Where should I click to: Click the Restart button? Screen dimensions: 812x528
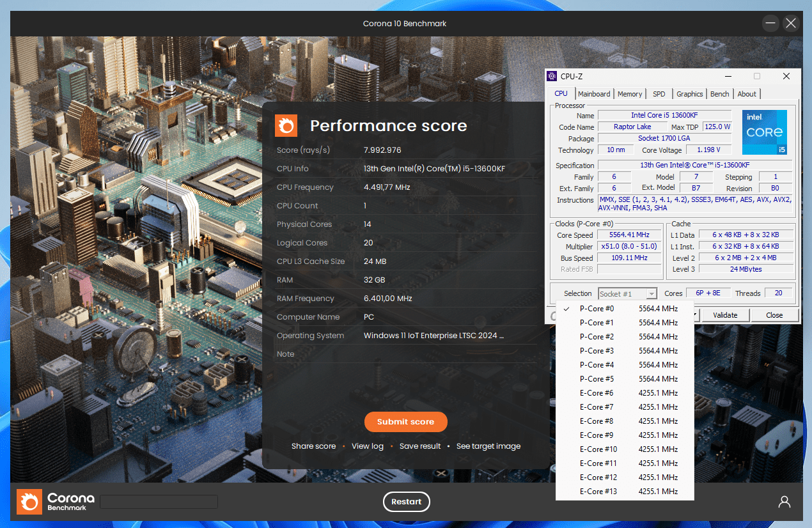coord(407,502)
